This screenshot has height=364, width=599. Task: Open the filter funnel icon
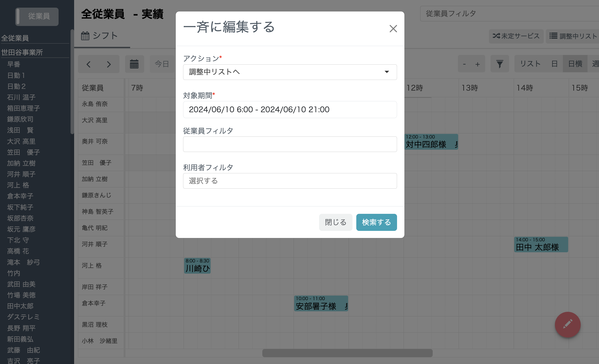click(x=500, y=64)
